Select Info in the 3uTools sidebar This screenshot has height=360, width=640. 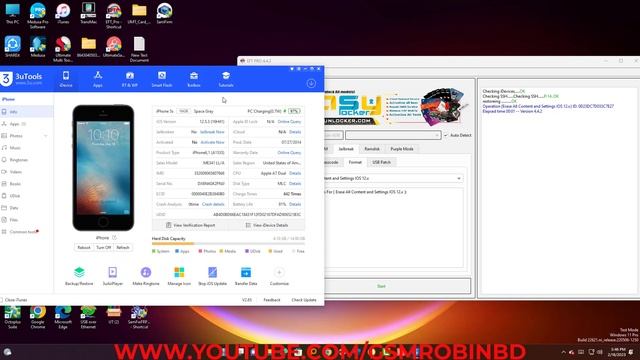click(x=27, y=111)
